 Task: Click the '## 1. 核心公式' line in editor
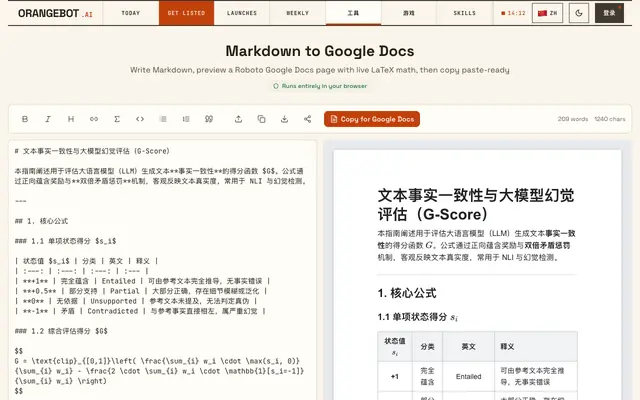41,221
